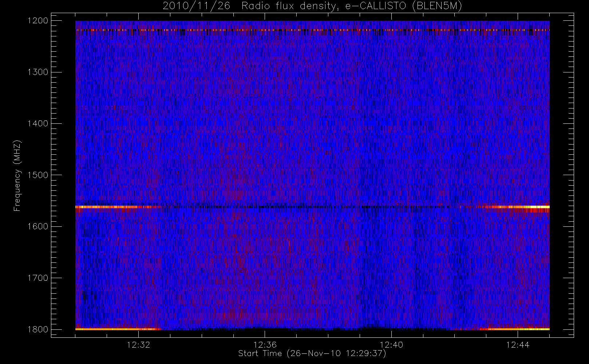Viewport: 589px width, 364px height.
Task: Select the 1400 frequency tick label
Action: tap(38, 124)
